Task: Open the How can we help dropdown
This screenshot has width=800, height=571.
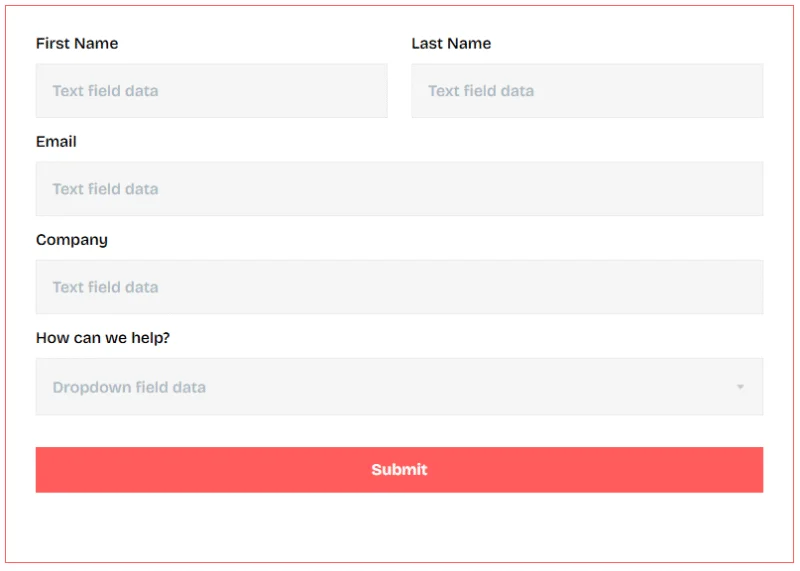Action: pos(399,387)
